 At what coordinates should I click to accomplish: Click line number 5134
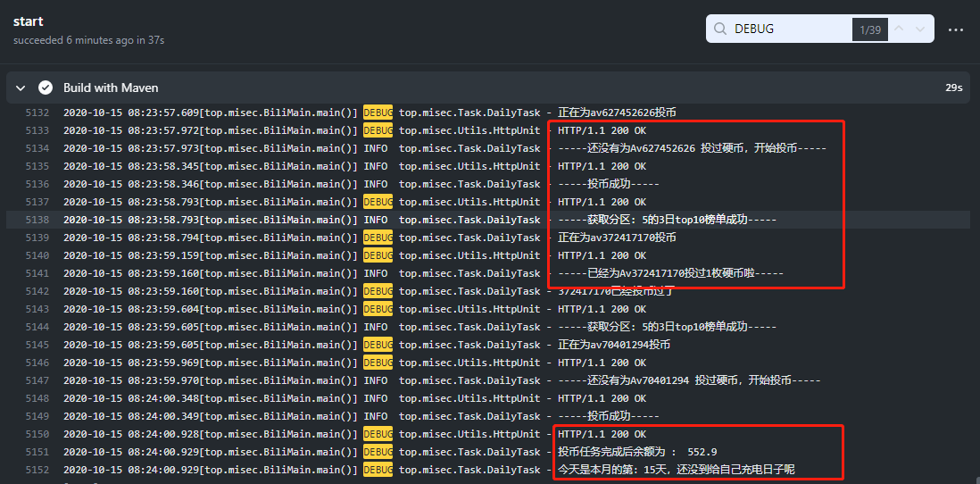(x=37, y=148)
